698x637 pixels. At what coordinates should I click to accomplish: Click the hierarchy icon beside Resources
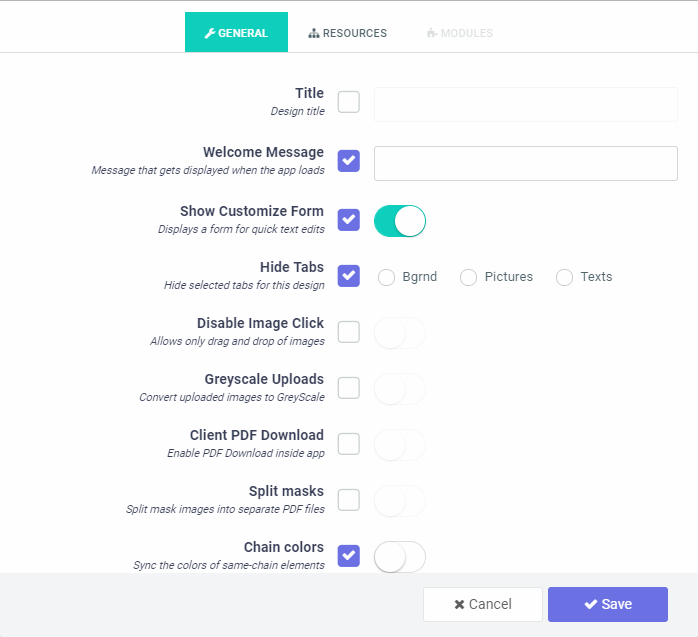pos(314,33)
